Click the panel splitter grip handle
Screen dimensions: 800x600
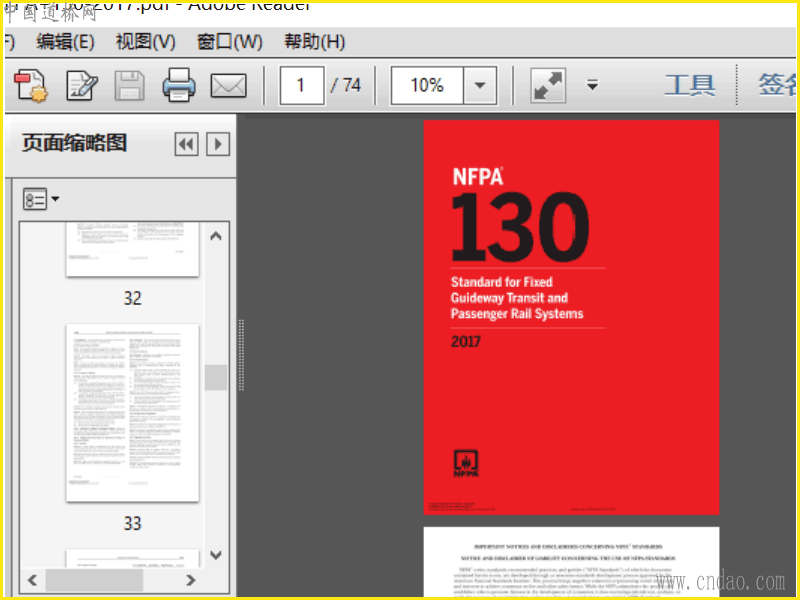pos(241,355)
